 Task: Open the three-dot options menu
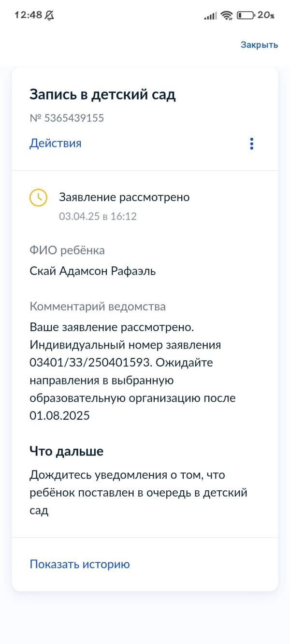pyautogui.click(x=251, y=144)
